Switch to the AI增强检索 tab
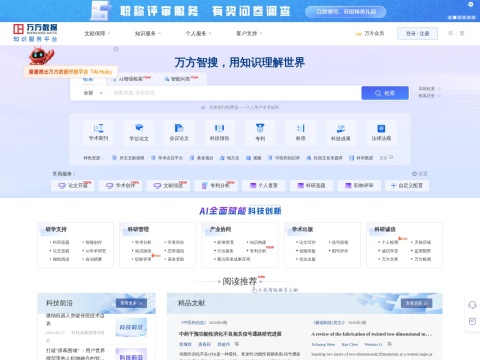 [x=132, y=79]
